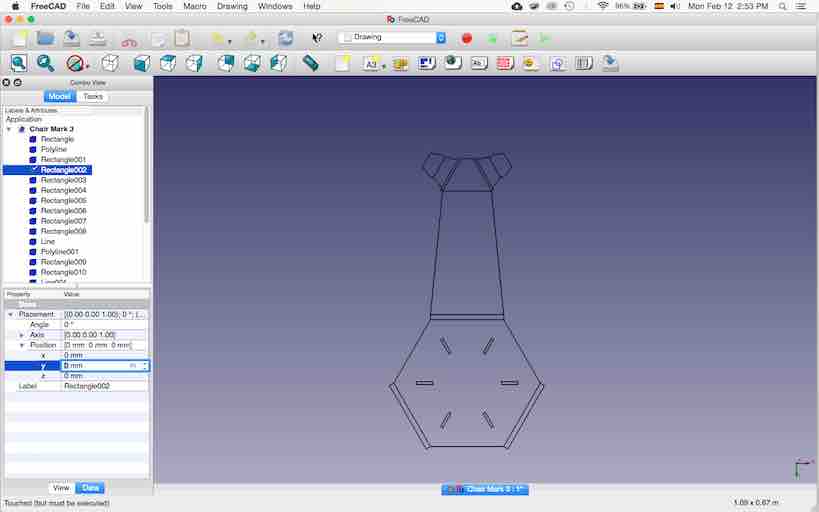
Task: Click the macOS Spotlight search icon
Action: point(782,6)
